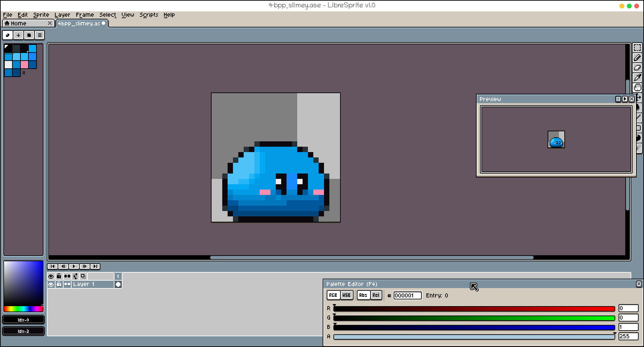Open the Help menu
The width and height of the screenshot is (644, 347).
(169, 15)
